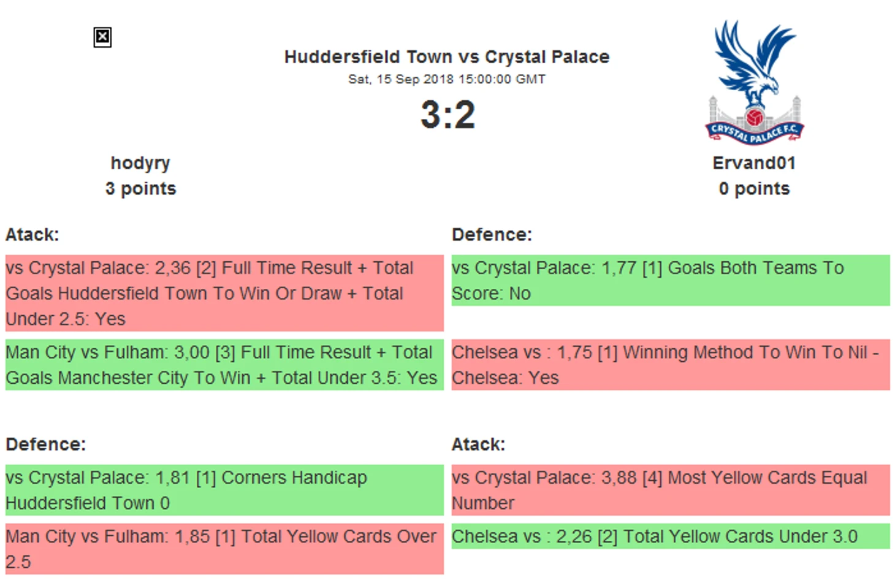Image resolution: width=895 pixels, height=588 pixels.
Task: Select the Chelsea To Win To Nil bet
Action: click(671, 365)
